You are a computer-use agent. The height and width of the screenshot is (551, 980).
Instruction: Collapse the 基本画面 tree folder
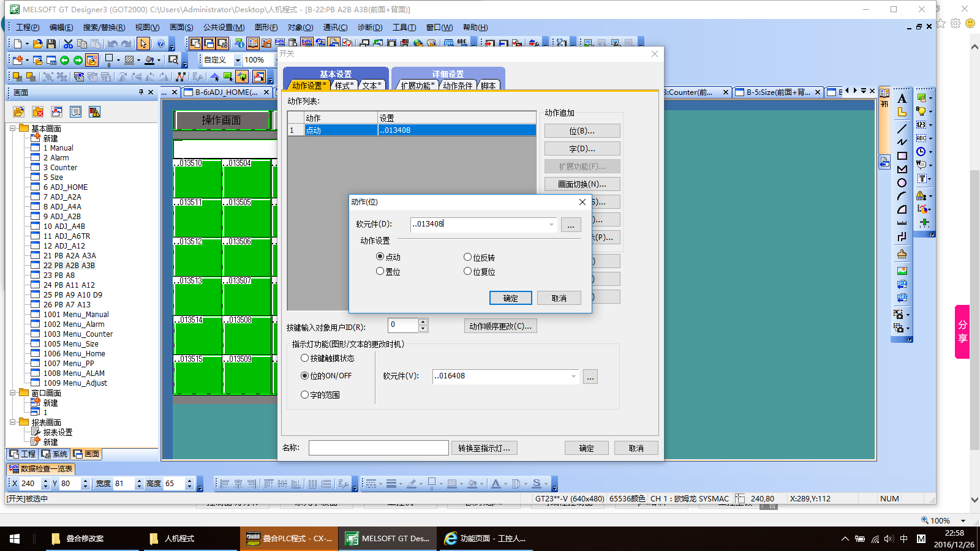click(13, 129)
